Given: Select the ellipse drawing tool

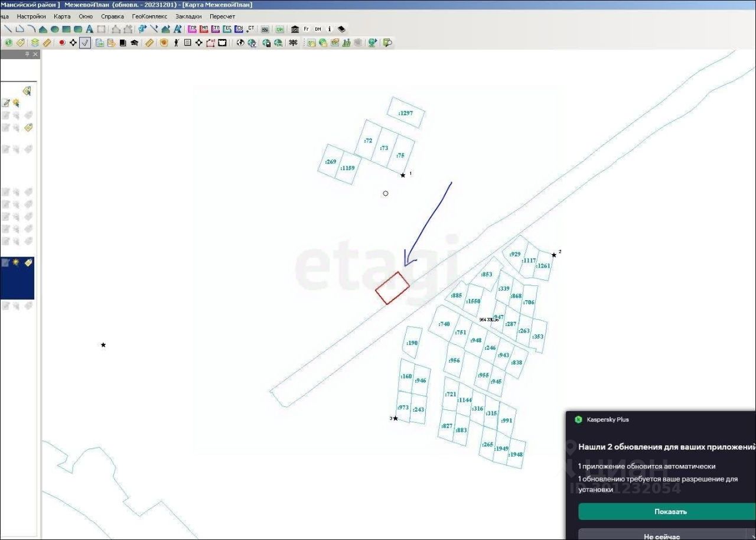Looking at the screenshot, I should (x=54, y=29).
